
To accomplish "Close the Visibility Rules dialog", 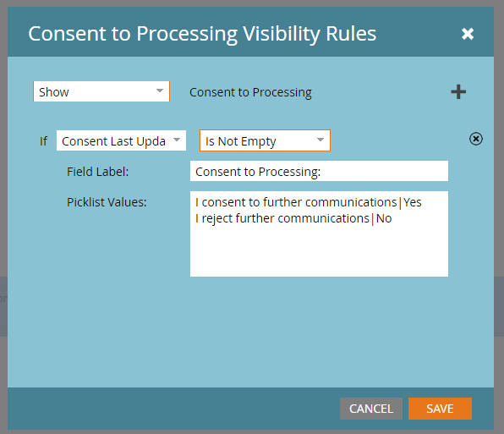I will point(468,34).
